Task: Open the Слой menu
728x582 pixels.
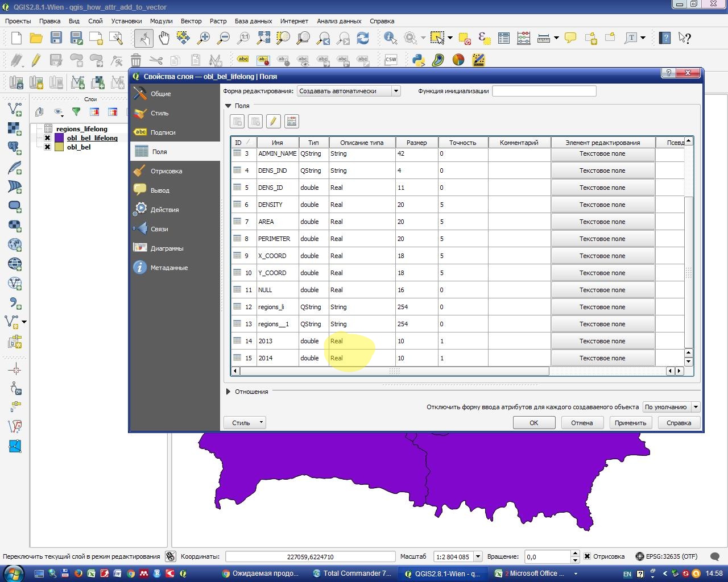Action: click(96, 21)
